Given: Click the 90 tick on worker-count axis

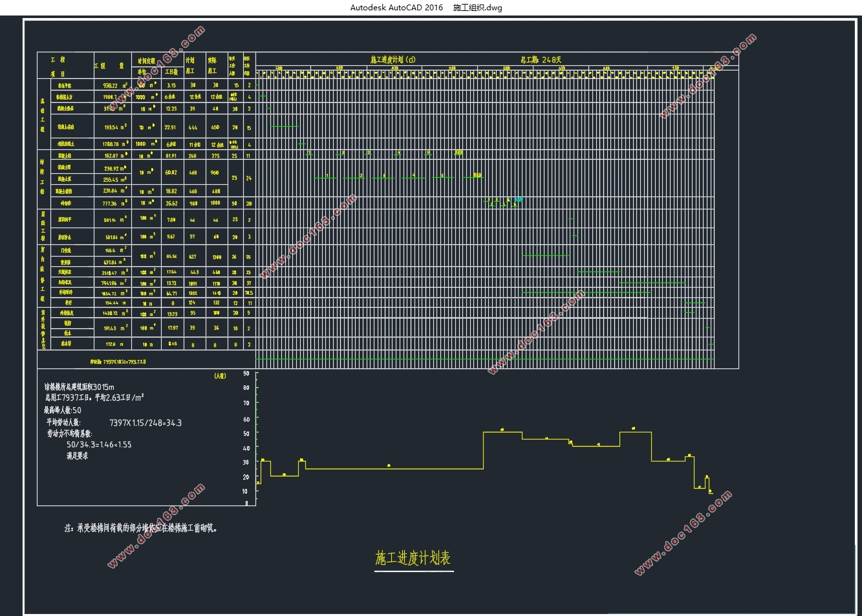Looking at the screenshot, I should coord(246,373).
